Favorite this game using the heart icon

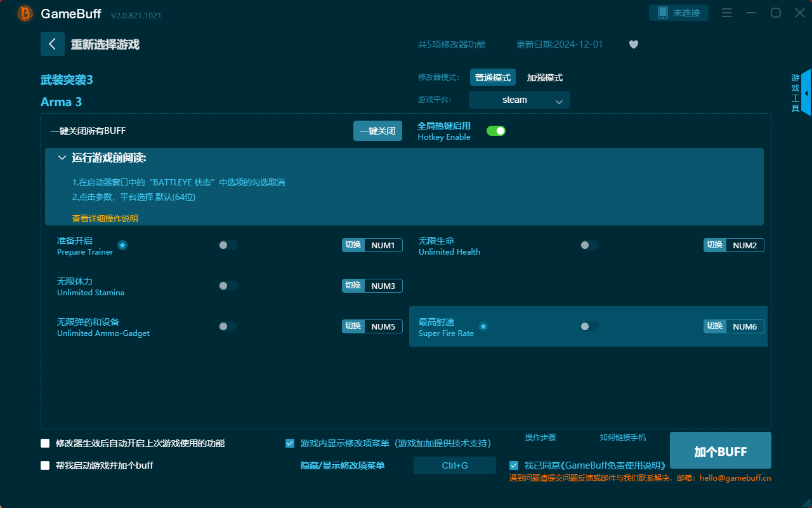point(633,44)
